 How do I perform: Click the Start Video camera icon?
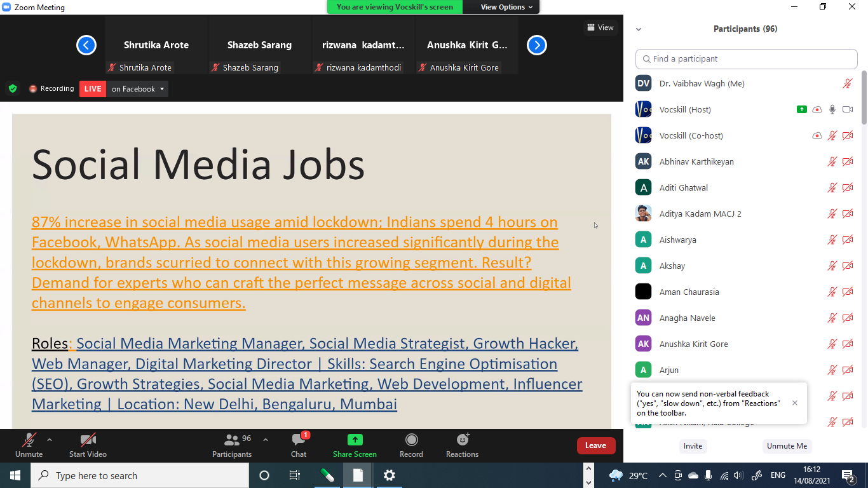pyautogui.click(x=88, y=440)
